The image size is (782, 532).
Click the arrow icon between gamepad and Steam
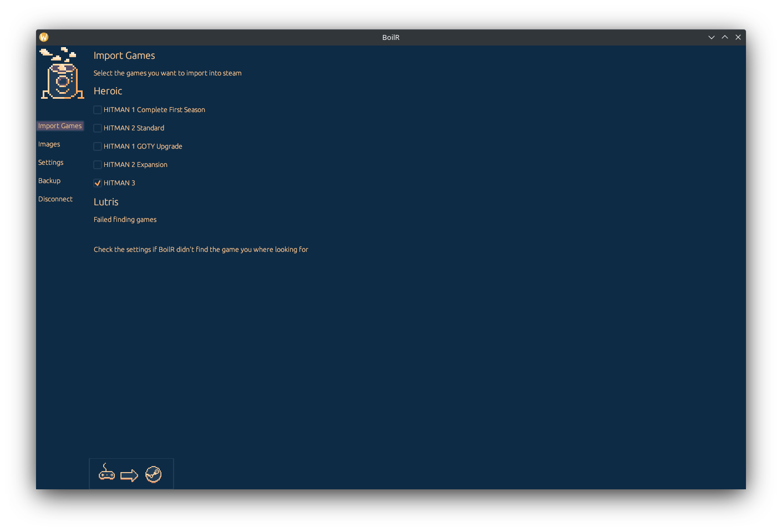pyautogui.click(x=130, y=474)
